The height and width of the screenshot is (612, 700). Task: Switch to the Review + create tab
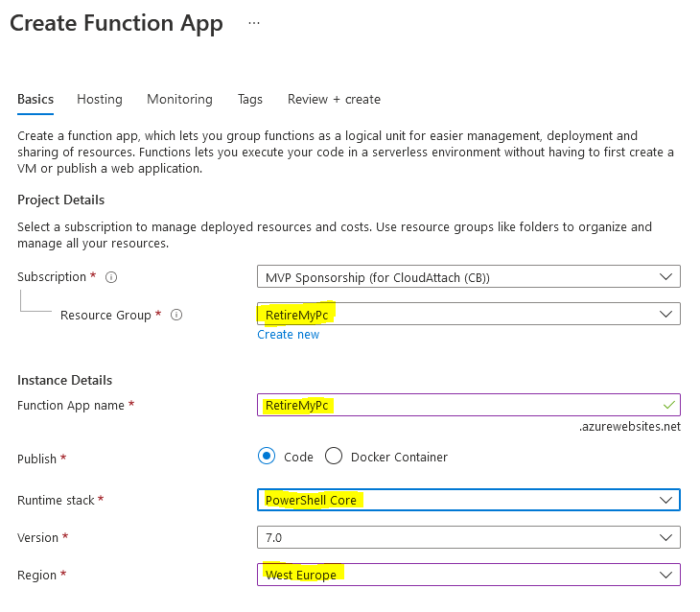click(334, 99)
